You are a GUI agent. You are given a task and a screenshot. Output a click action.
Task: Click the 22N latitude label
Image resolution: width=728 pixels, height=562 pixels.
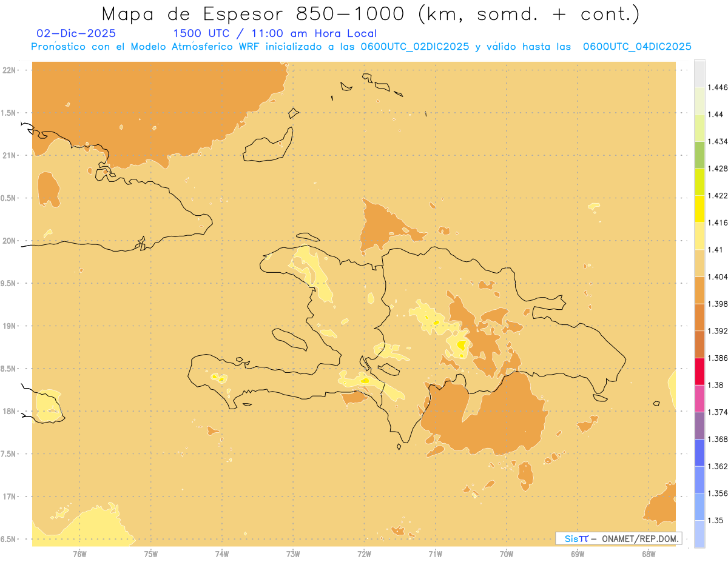point(10,70)
